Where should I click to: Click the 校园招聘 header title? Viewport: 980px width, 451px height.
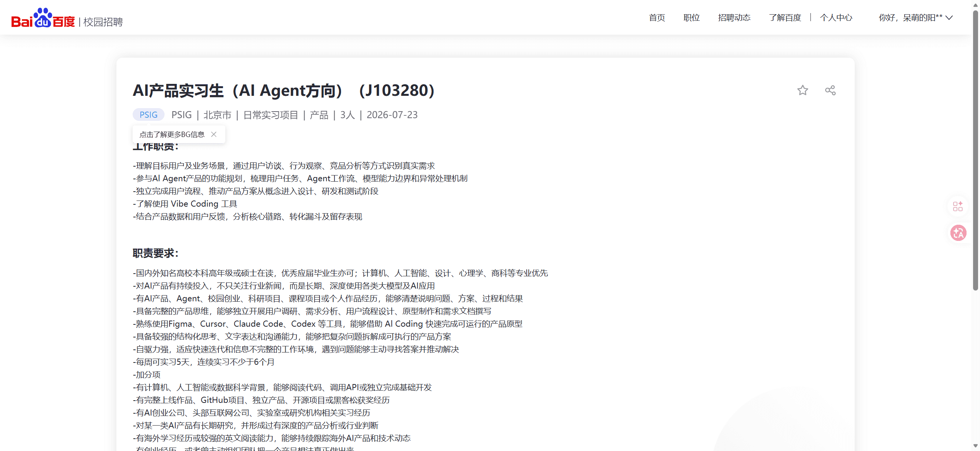click(103, 22)
